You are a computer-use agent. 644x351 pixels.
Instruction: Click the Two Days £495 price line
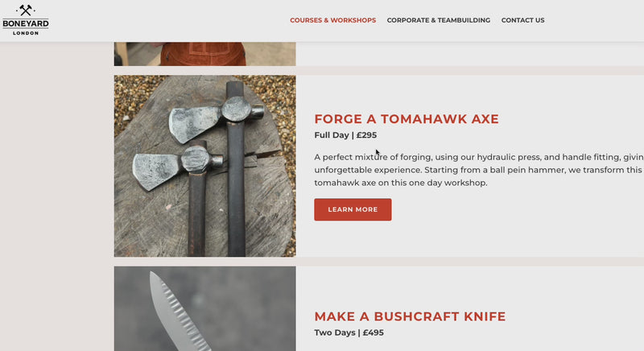349,332
